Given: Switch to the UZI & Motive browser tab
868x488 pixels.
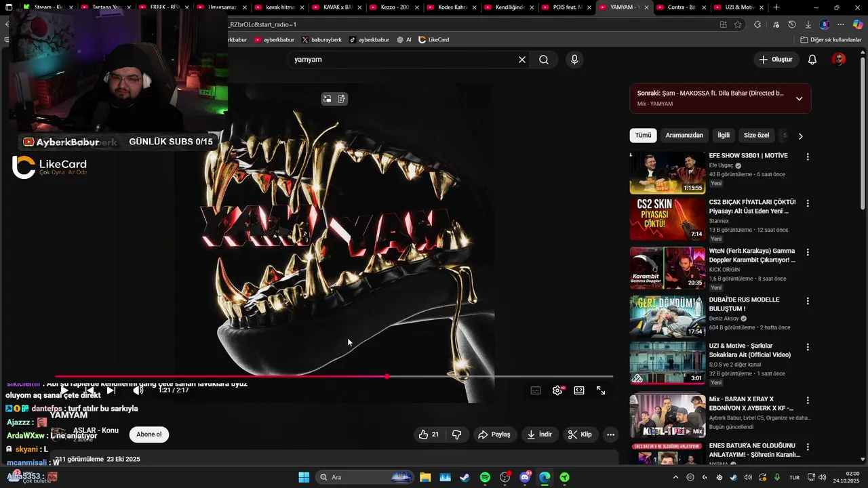Looking at the screenshot, I should pyautogui.click(x=739, y=7).
